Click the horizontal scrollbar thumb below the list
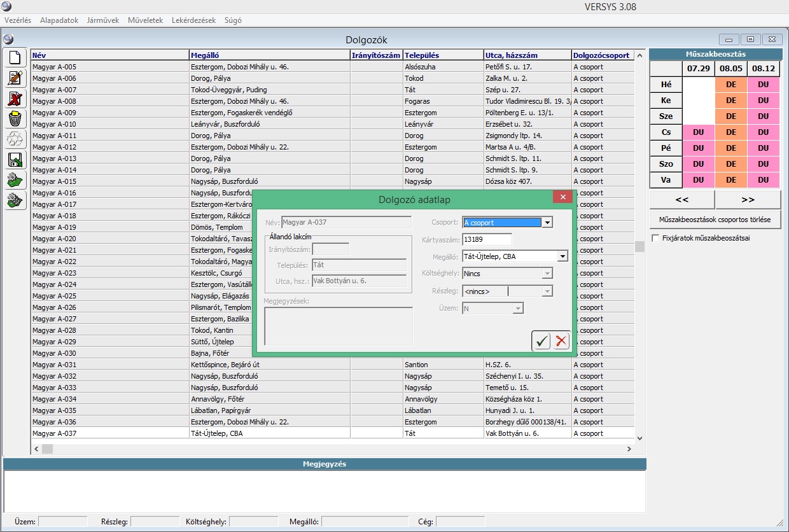Image resolution: width=789 pixels, height=532 pixels. tap(47, 449)
